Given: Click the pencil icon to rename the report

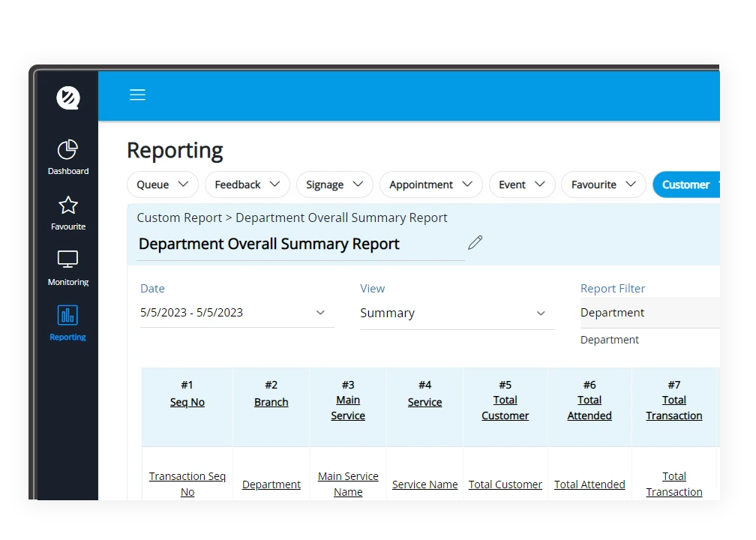Looking at the screenshot, I should pos(475,242).
